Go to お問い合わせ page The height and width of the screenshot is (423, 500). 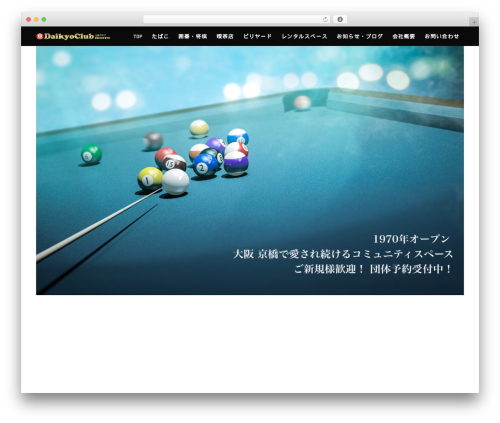point(442,36)
